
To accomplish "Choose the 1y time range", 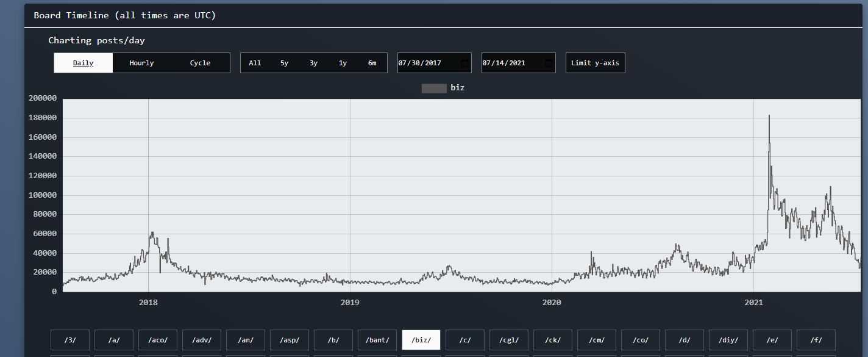I will (343, 63).
